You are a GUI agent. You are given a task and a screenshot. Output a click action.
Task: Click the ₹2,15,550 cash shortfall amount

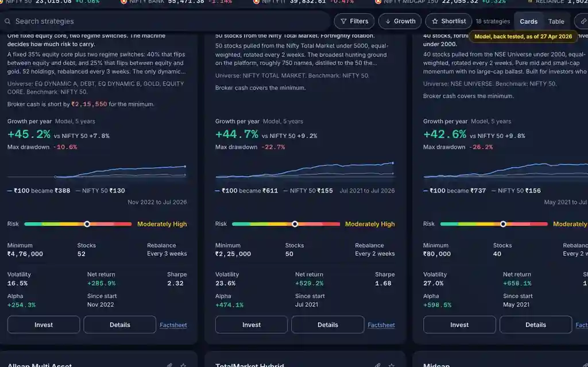(x=89, y=104)
